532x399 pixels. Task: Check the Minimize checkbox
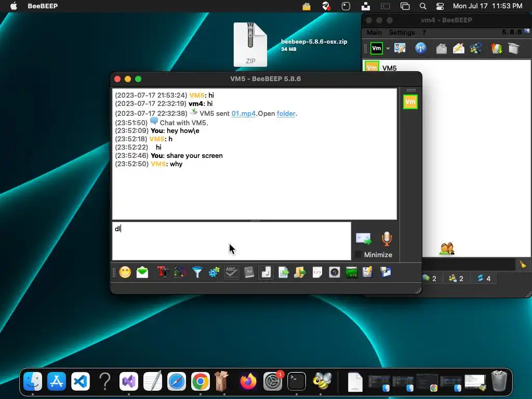(x=358, y=255)
